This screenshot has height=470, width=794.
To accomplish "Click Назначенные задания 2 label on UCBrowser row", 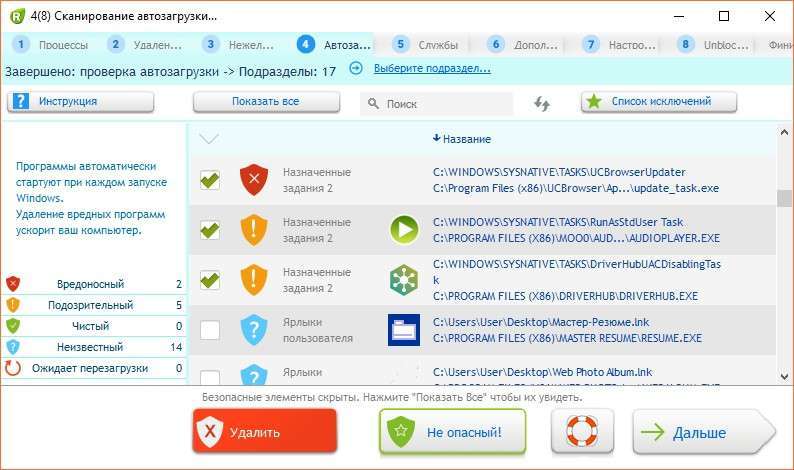I will 316,180.
